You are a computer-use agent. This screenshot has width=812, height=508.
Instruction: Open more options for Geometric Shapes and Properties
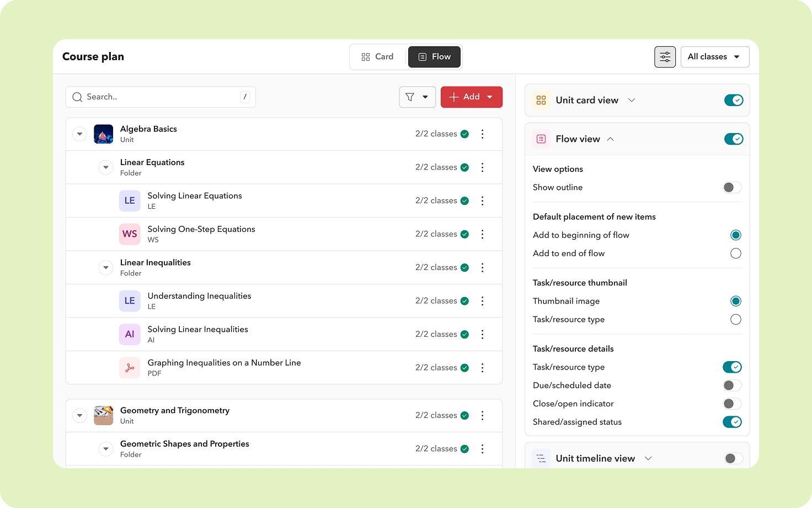(x=482, y=449)
